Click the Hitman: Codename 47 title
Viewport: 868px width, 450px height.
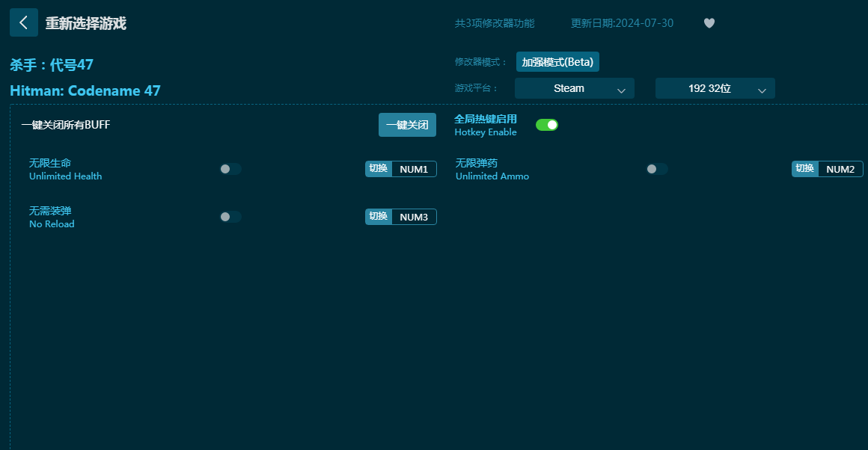coord(85,90)
